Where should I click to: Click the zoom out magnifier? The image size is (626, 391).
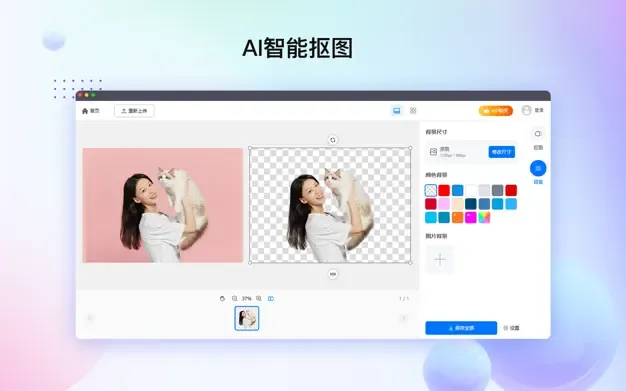coord(235,298)
